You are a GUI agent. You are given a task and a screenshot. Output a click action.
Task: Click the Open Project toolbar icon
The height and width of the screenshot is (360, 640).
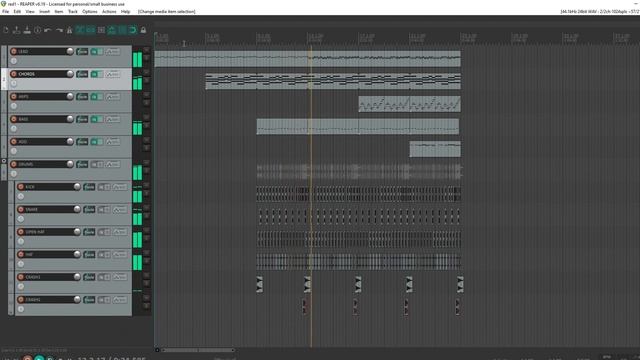tap(16, 30)
